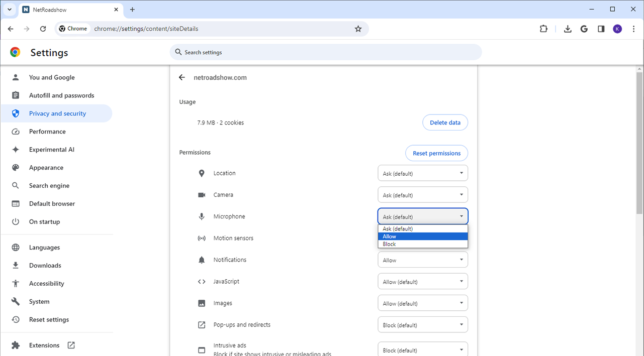644x356 pixels.
Task: Switch to the NetRoadshow browser tab
Action: 60,9
